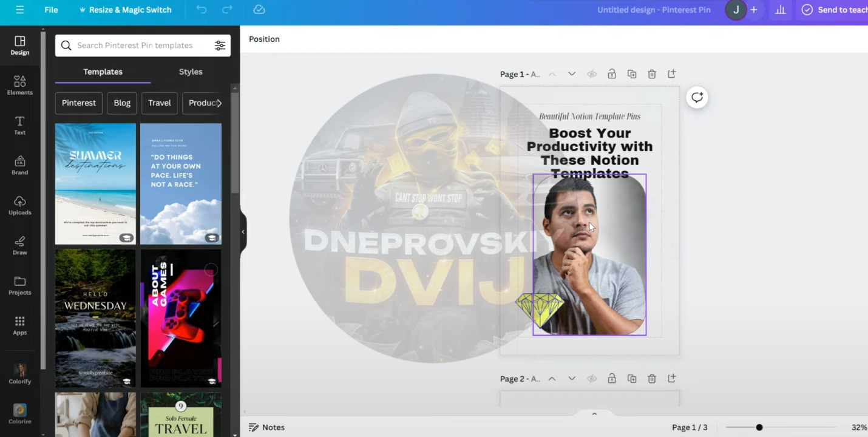Select the yellow diamond graphic on canvas
The image size is (868, 437).
[539, 310]
